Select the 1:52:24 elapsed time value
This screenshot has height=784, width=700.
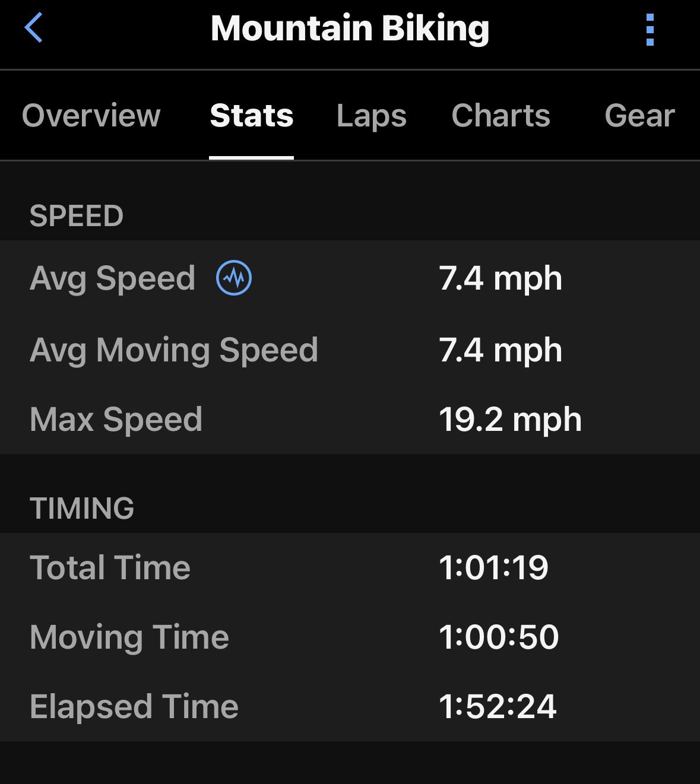[498, 706]
